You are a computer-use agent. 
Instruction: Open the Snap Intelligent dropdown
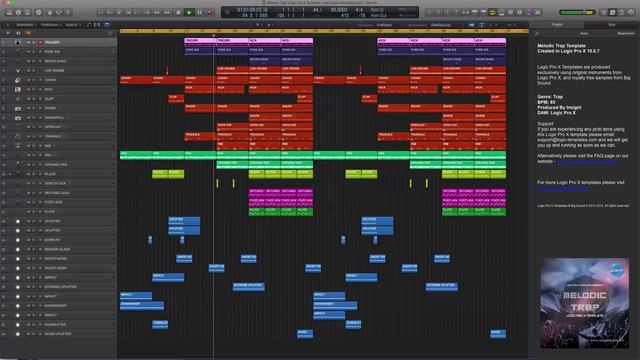[385, 25]
